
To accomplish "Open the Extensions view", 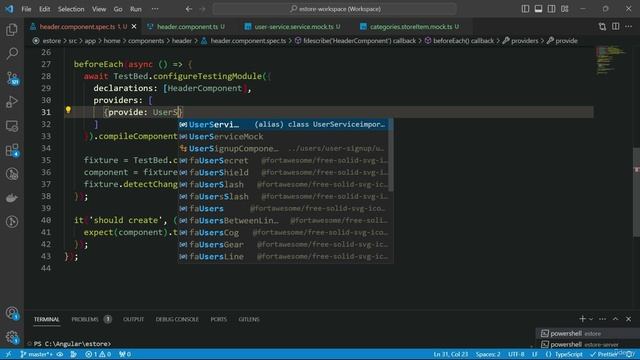I will point(12,150).
